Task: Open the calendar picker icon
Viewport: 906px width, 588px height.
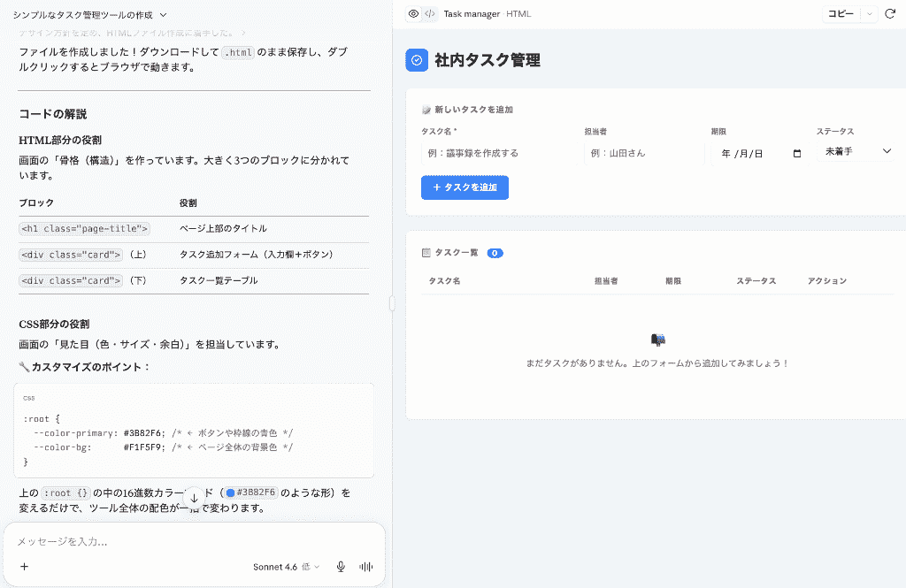Action: click(797, 154)
